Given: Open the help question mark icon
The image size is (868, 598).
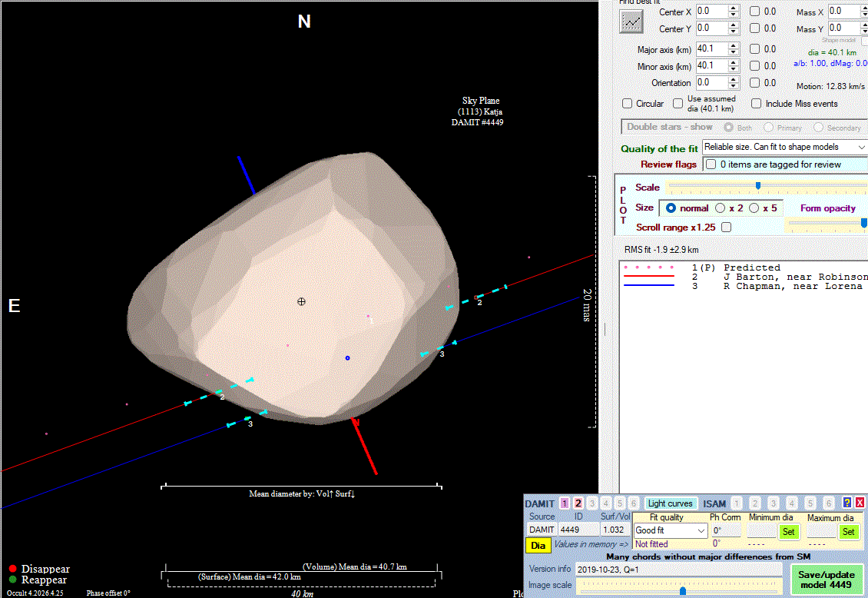Looking at the screenshot, I should pos(847,502).
